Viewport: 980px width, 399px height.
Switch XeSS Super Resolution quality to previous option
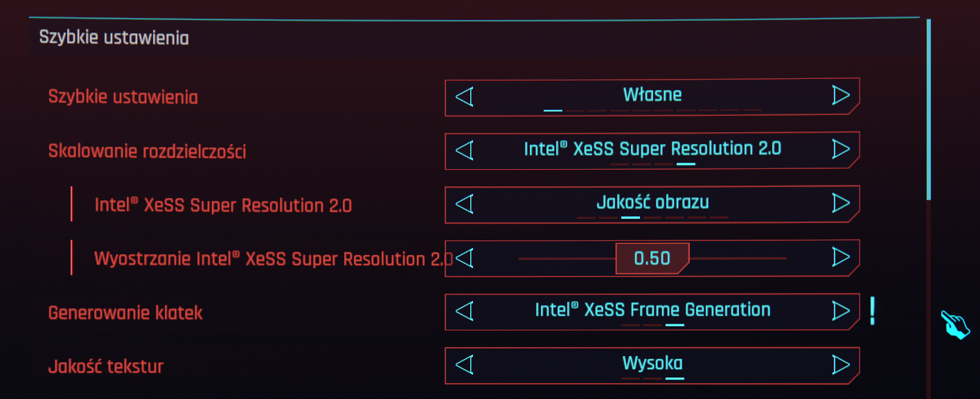[x=464, y=204]
